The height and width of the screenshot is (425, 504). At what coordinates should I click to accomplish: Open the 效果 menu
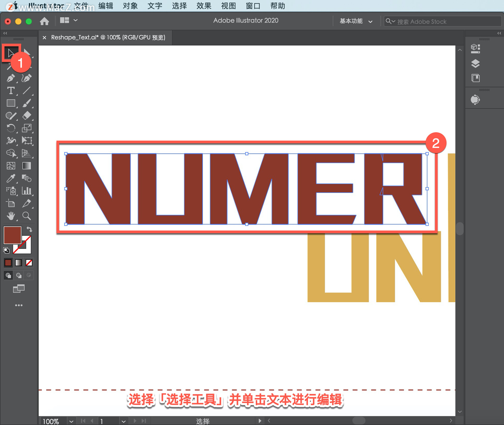point(204,6)
